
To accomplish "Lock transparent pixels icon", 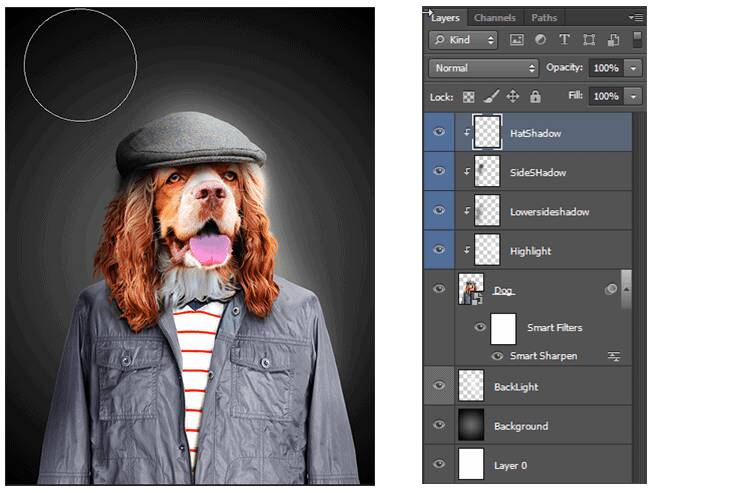I will pos(469,97).
